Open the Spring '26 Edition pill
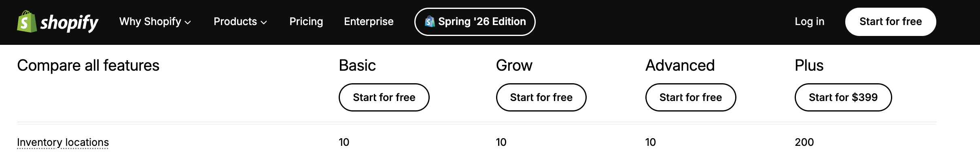Screen dimensions: 980x160 tap(475, 22)
